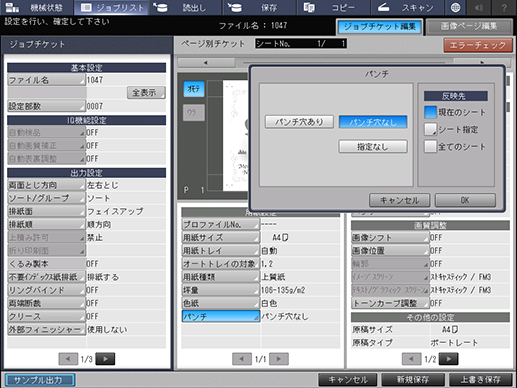Click next arrow of 1/1 paper settings
The height and width of the screenshot is (388, 517).
click(x=279, y=359)
